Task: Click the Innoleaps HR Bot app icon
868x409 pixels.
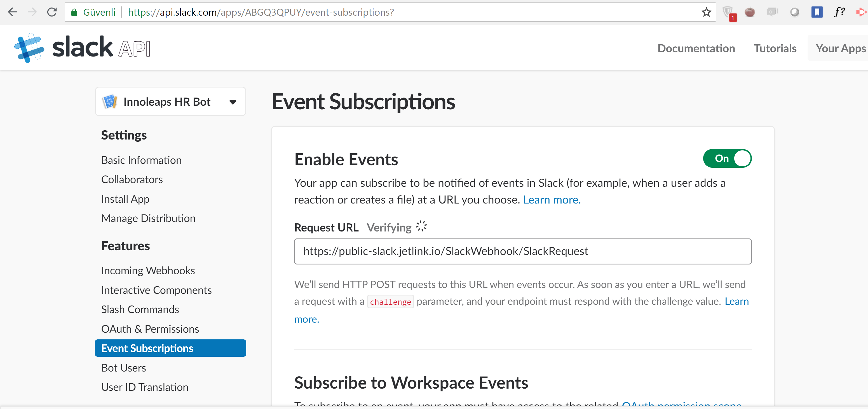Action: (109, 102)
